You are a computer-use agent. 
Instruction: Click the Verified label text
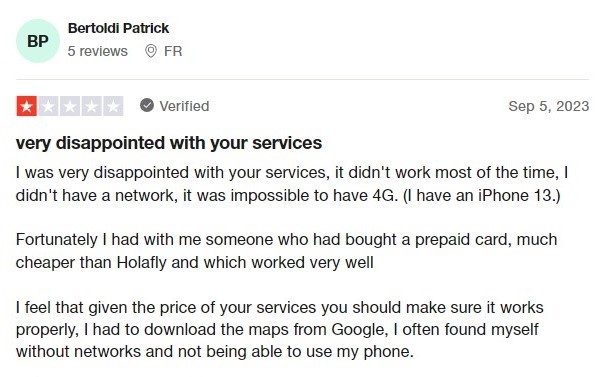click(184, 106)
